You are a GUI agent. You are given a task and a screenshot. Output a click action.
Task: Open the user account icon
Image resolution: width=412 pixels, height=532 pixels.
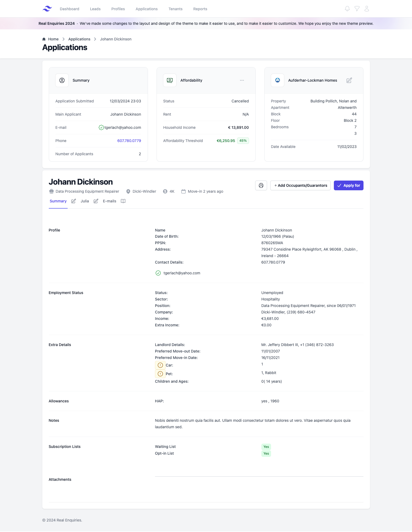coord(367,9)
